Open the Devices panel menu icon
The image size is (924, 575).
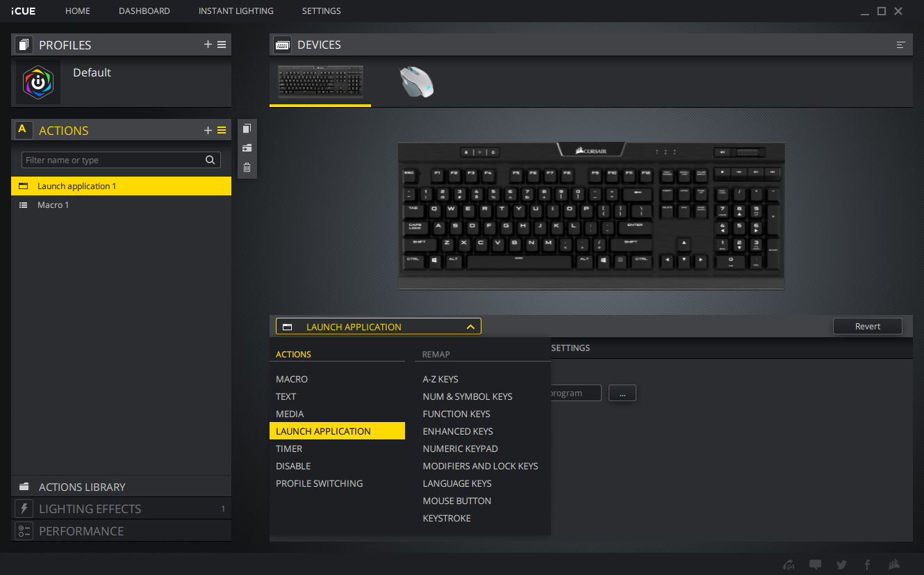pos(900,45)
